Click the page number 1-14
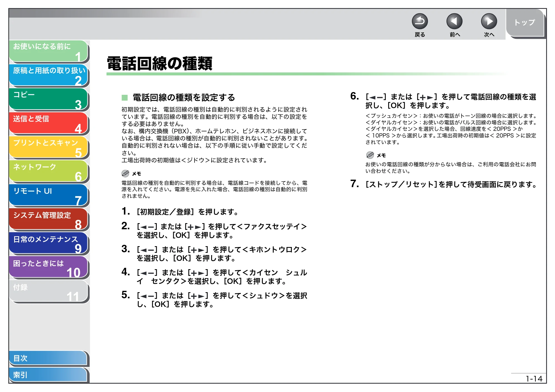555x392 pixels. 534,379
